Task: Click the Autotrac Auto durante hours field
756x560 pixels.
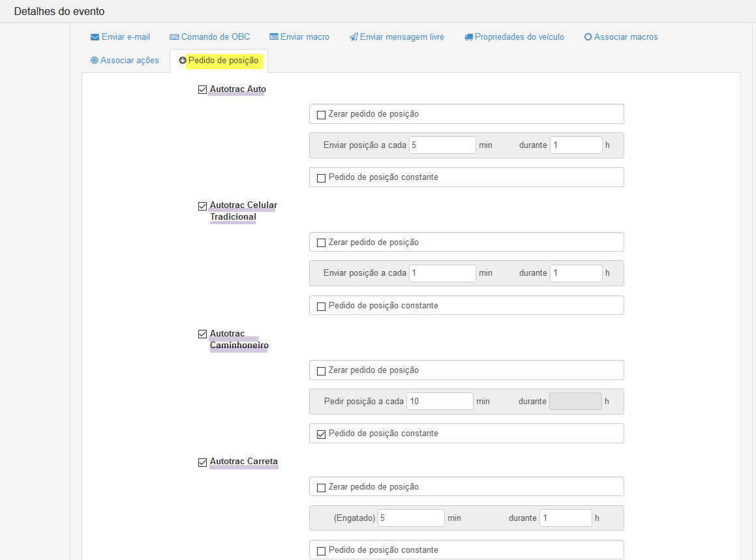Action: (x=576, y=145)
